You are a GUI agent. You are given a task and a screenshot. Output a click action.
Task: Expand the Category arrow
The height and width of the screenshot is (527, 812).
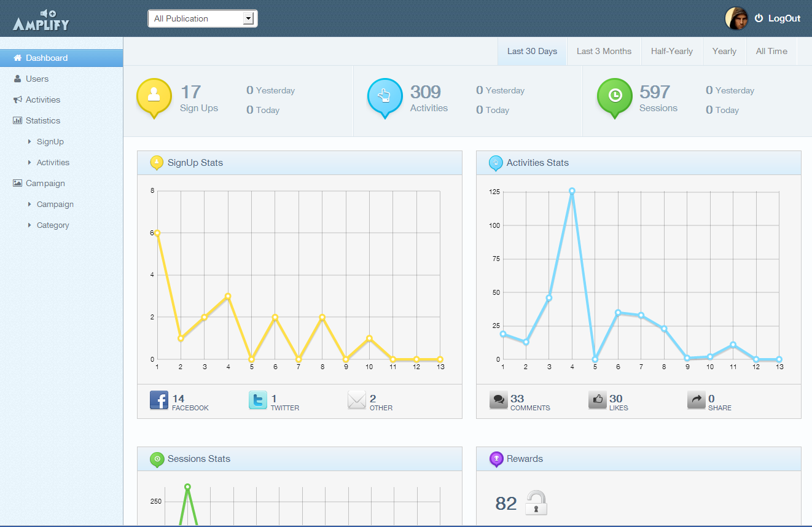[x=29, y=225]
